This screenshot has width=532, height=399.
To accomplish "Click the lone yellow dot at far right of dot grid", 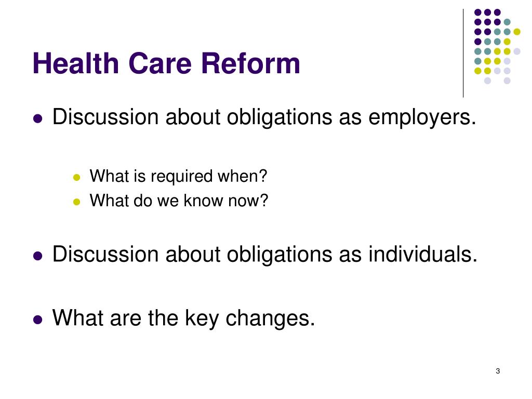I will [517, 32].
